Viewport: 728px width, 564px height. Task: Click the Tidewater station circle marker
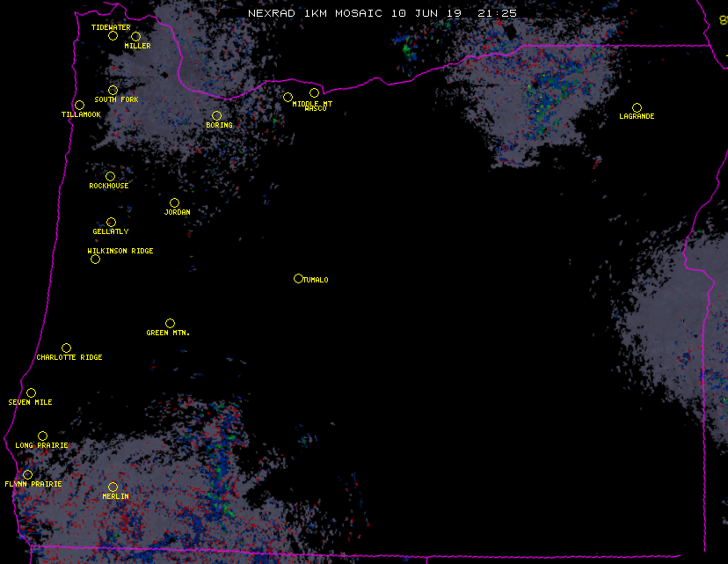pos(113,36)
